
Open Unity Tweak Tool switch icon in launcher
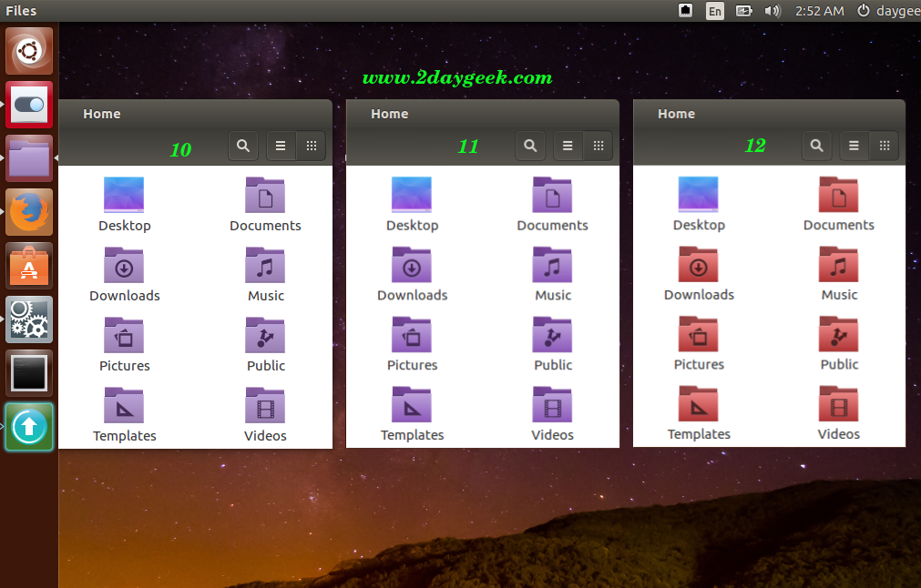point(30,105)
